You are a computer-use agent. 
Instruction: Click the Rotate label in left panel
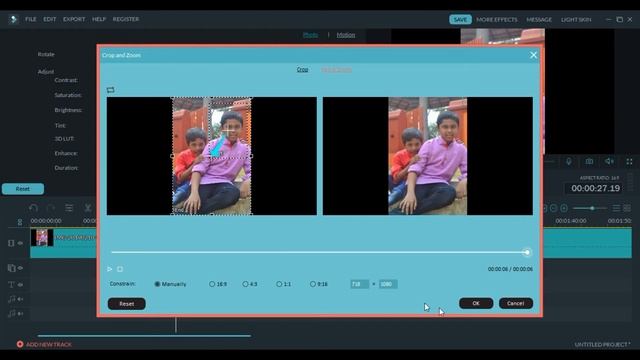46,54
